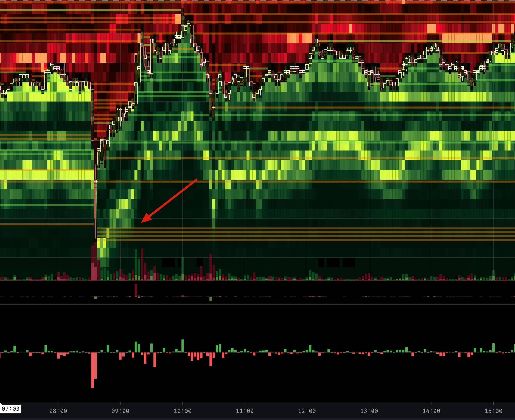The width and height of the screenshot is (515, 420).
Task: Click the 09:00 time axis label
Action: click(x=120, y=411)
